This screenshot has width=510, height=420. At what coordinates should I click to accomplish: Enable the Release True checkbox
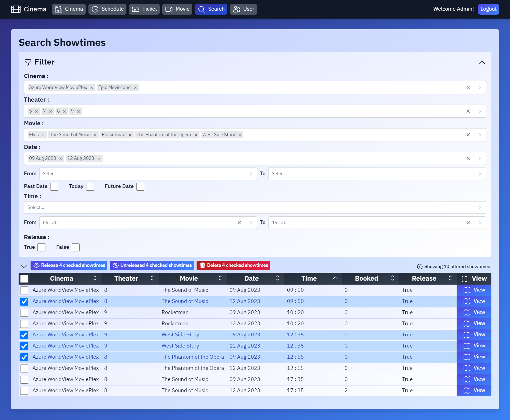(x=41, y=247)
